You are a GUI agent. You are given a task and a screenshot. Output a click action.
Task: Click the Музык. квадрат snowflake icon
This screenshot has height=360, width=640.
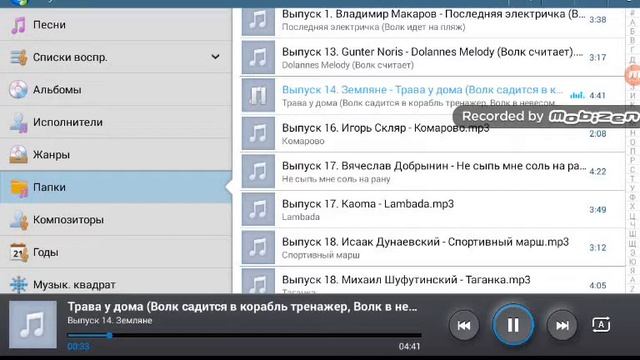(18, 284)
